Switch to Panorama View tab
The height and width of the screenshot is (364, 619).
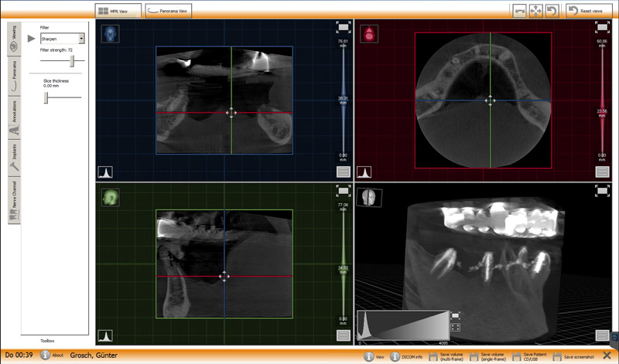(x=168, y=11)
